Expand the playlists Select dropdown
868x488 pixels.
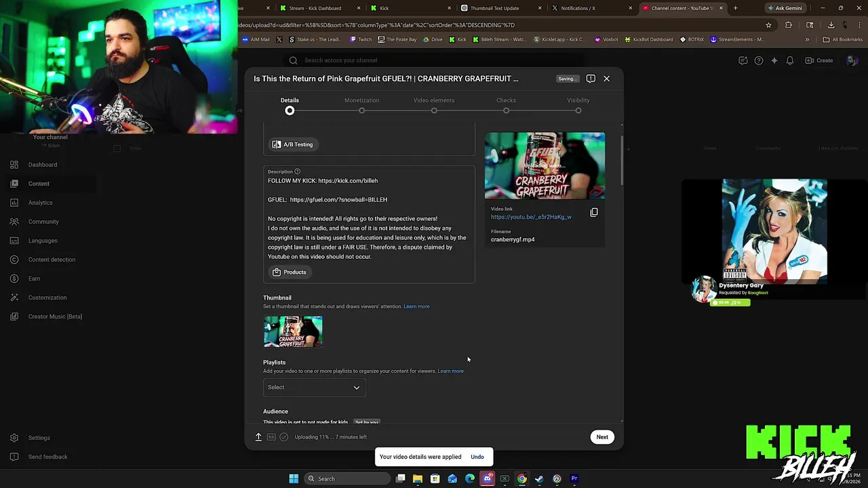click(314, 387)
